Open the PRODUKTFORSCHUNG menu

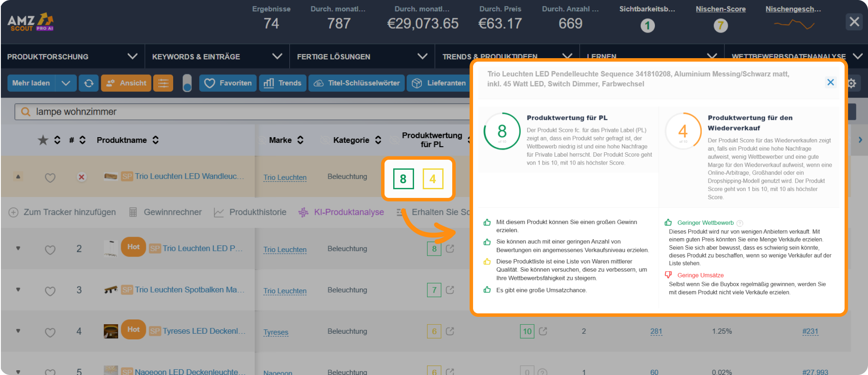click(72, 56)
